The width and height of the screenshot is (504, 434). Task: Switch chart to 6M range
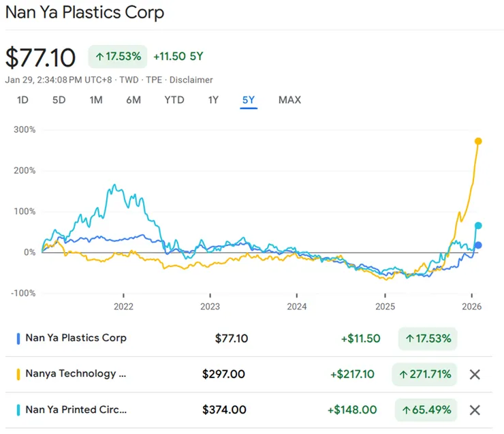[133, 100]
